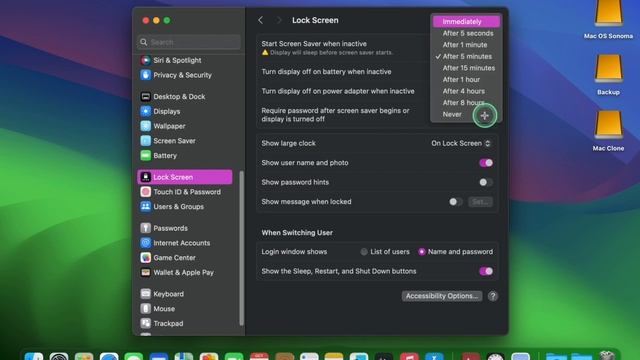
Task: Click Start Screen Saver when inactive label
Action: point(314,44)
